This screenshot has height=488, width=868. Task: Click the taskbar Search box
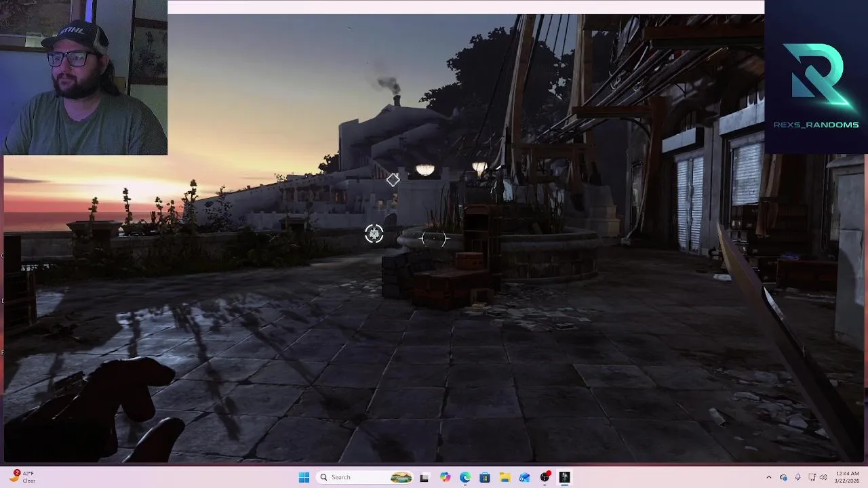click(366, 477)
